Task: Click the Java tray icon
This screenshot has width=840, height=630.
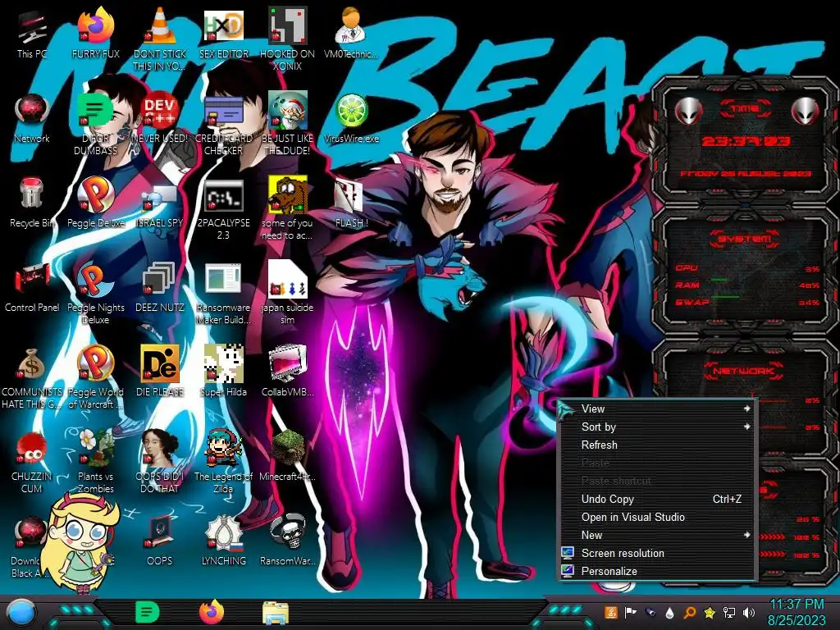Action: pos(610,612)
